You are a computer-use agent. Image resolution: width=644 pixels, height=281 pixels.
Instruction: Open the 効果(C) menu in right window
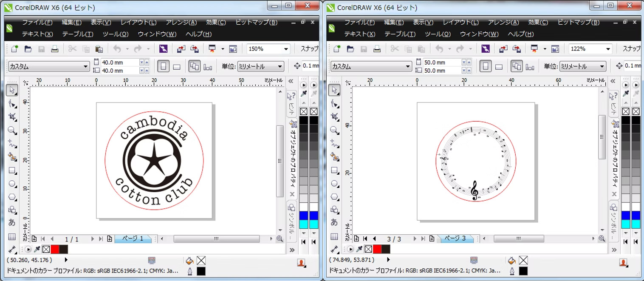click(x=538, y=22)
